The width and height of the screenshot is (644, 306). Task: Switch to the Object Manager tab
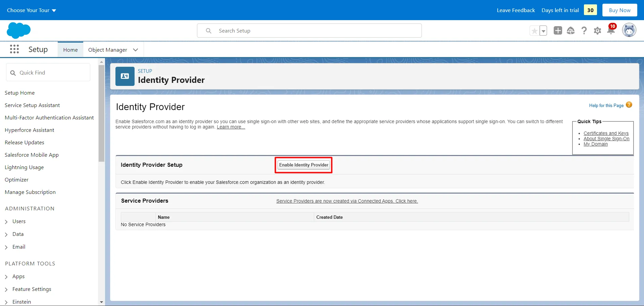[108, 50]
